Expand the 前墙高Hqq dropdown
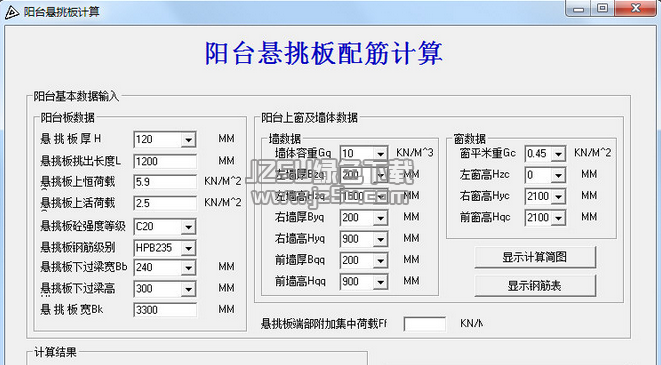 click(x=380, y=282)
